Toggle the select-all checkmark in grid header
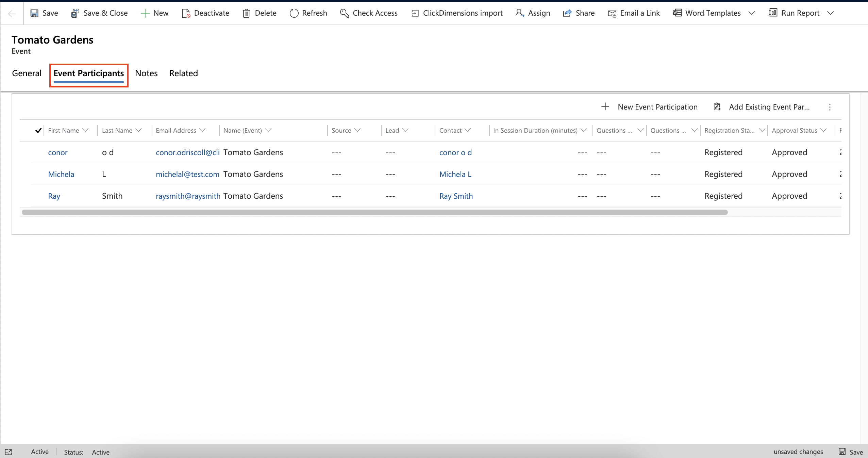 (x=38, y=130)
